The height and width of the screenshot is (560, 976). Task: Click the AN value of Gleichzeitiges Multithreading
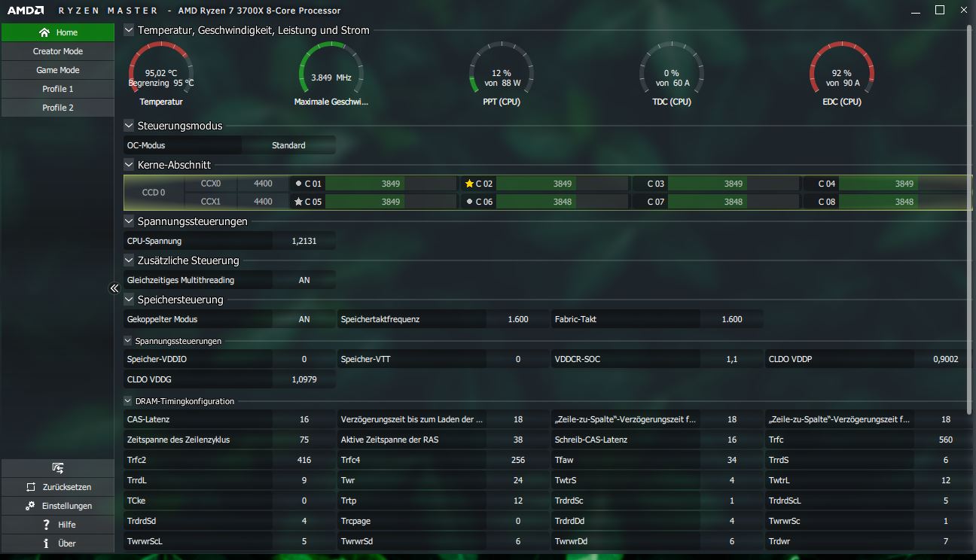pyautogui.click(x=304, y=280)
